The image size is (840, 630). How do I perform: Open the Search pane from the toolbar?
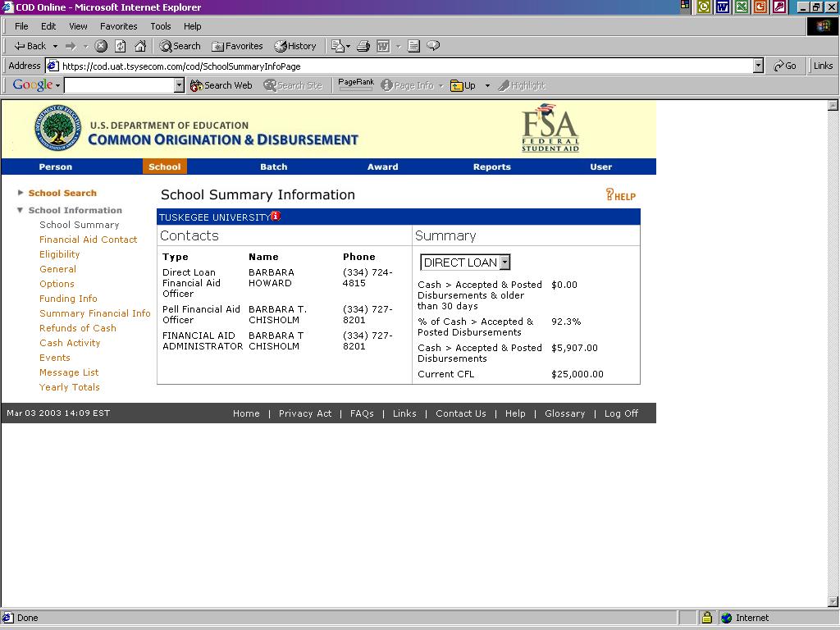click(x=180, y=46)
